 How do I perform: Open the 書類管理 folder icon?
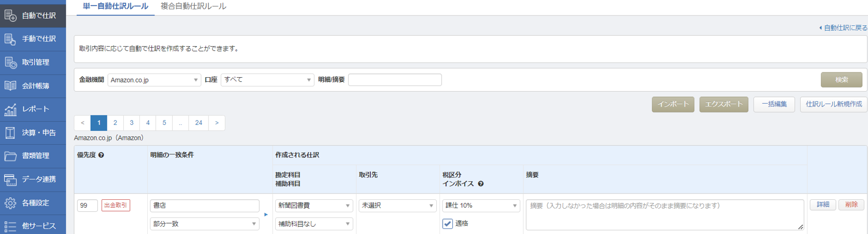pyautogui.click(x=10, y=156)
